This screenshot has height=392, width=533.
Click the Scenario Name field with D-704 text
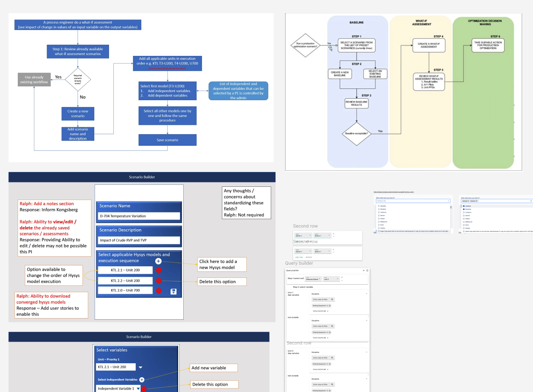click(139, 216)
